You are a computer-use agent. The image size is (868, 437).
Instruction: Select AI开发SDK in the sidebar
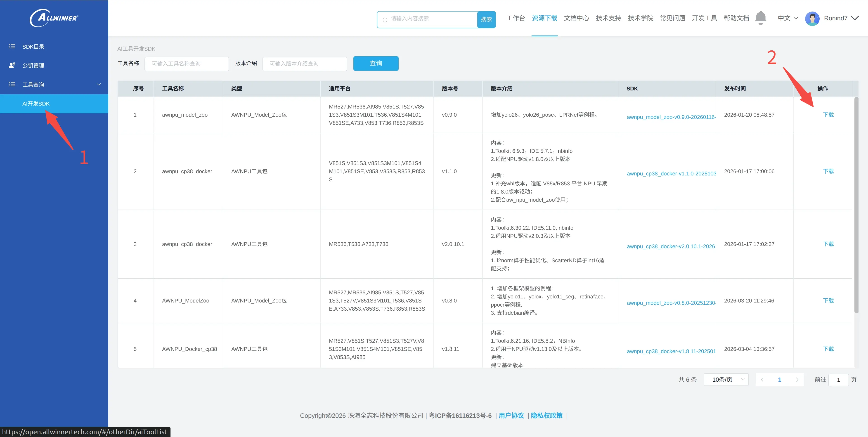coord(54,104)
